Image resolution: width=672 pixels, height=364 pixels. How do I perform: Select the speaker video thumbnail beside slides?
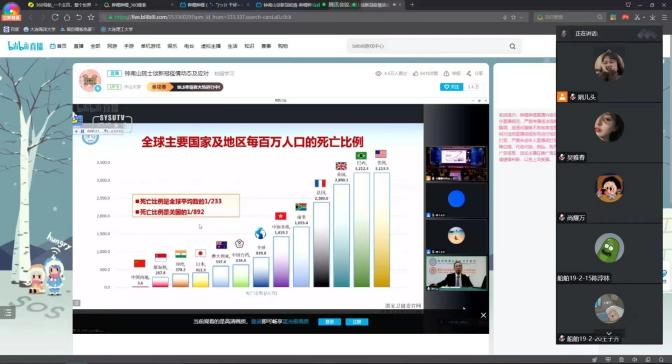[456, 273]
